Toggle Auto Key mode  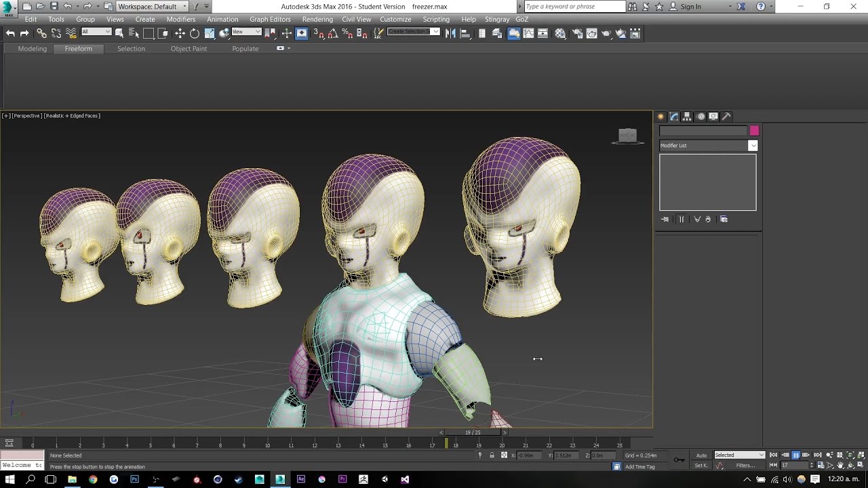[x=701, y=455]
